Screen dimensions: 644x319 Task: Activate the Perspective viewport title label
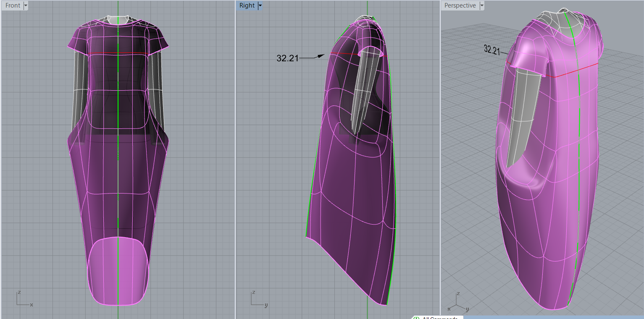pos(460,5)
